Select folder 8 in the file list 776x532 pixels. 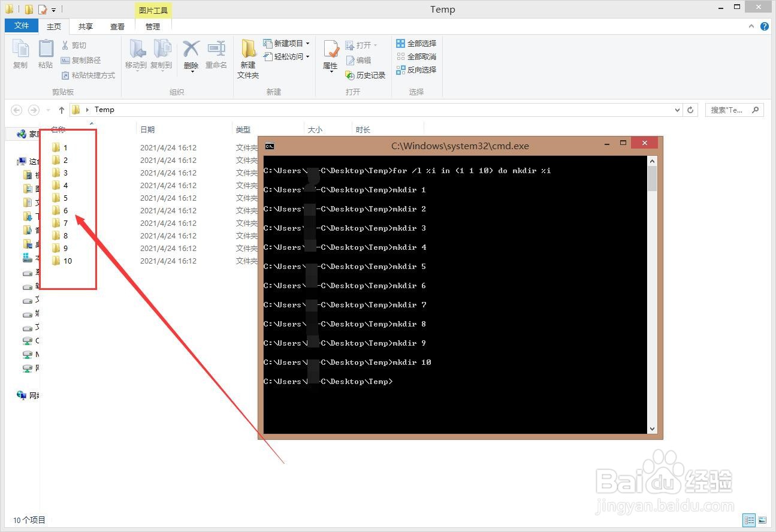(59, 235)
